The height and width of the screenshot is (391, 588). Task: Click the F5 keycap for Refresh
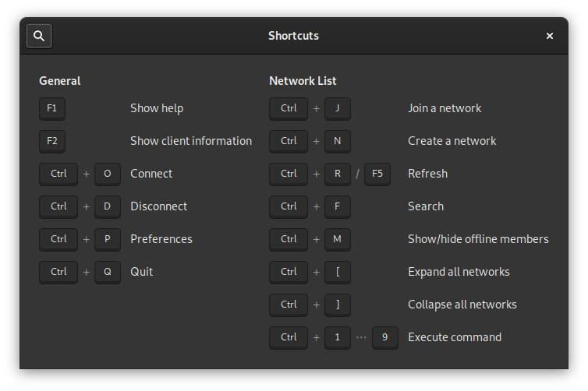[x=377, y=174]
